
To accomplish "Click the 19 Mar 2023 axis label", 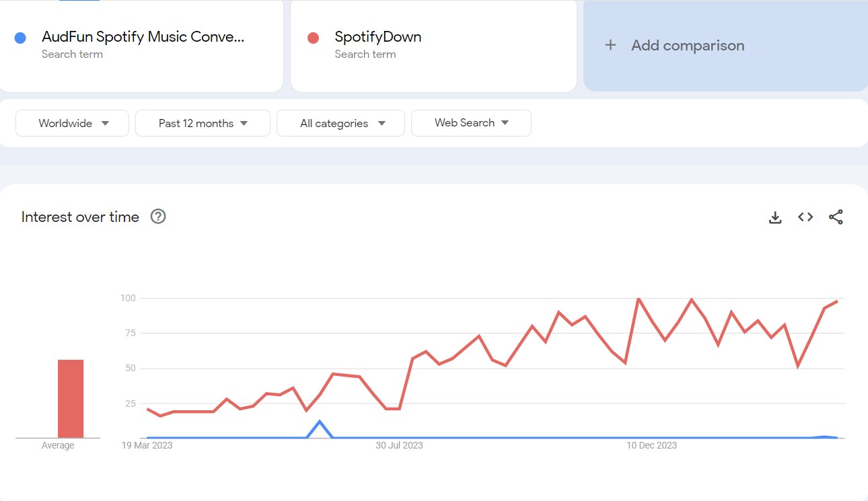I will tap(147, 445).
